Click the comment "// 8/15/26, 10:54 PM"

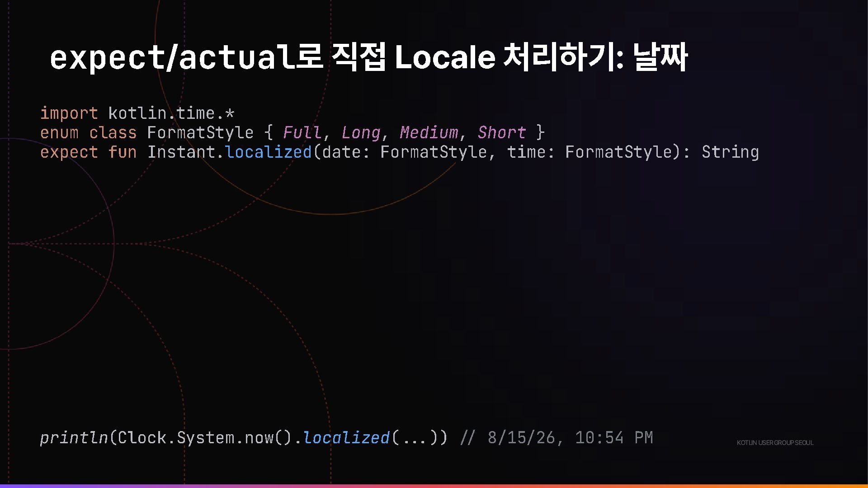[557, 438]
